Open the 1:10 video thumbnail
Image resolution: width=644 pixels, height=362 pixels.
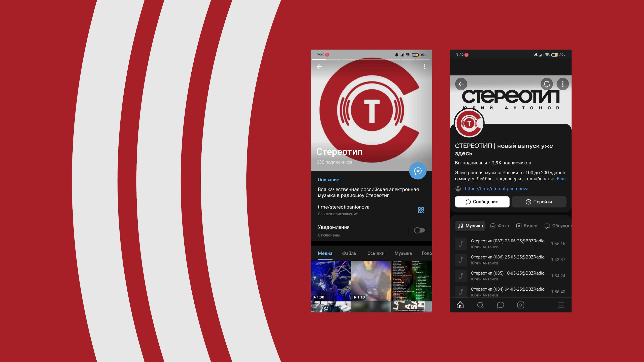coord(371,281)
